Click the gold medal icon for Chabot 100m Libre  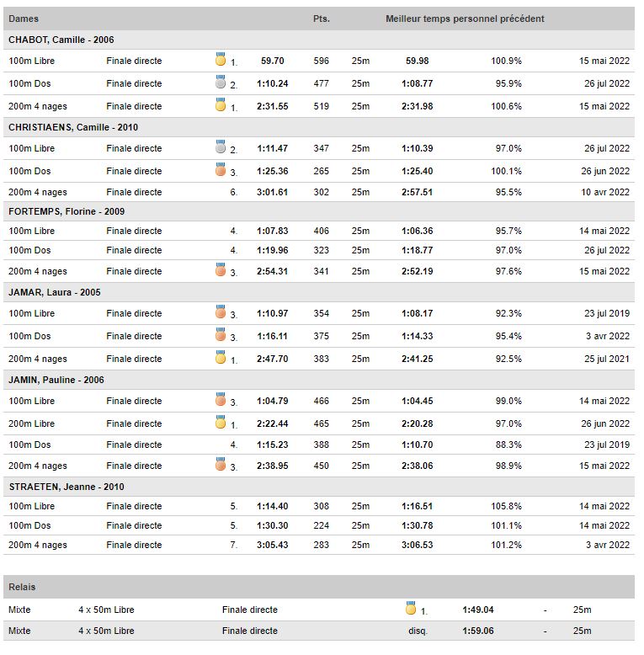click(221, 59)
